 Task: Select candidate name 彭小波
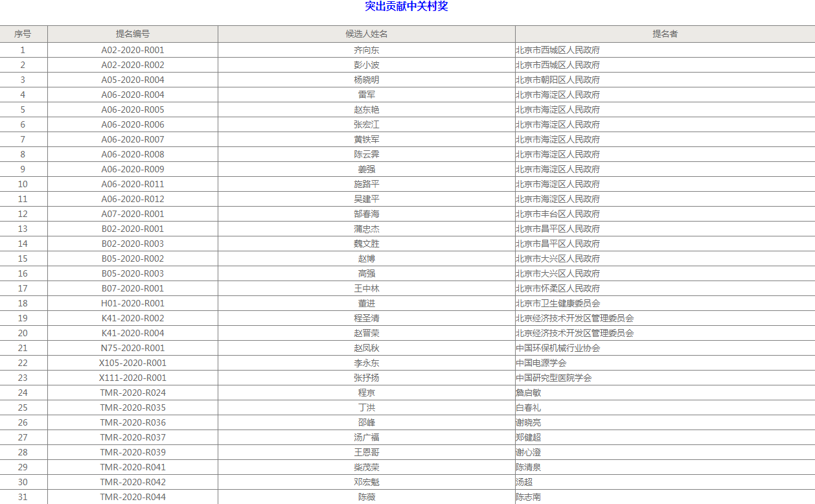point(367,65)
